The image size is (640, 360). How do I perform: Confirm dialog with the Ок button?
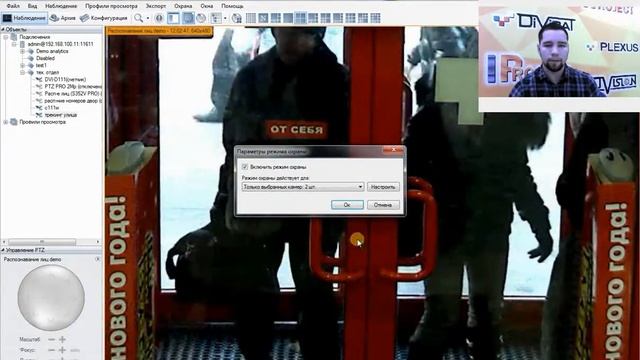347,204
